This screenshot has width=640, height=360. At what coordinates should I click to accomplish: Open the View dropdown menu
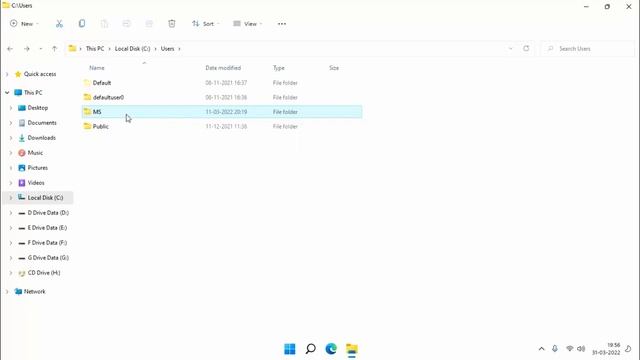pyautogui.click(x=248, y=24)
